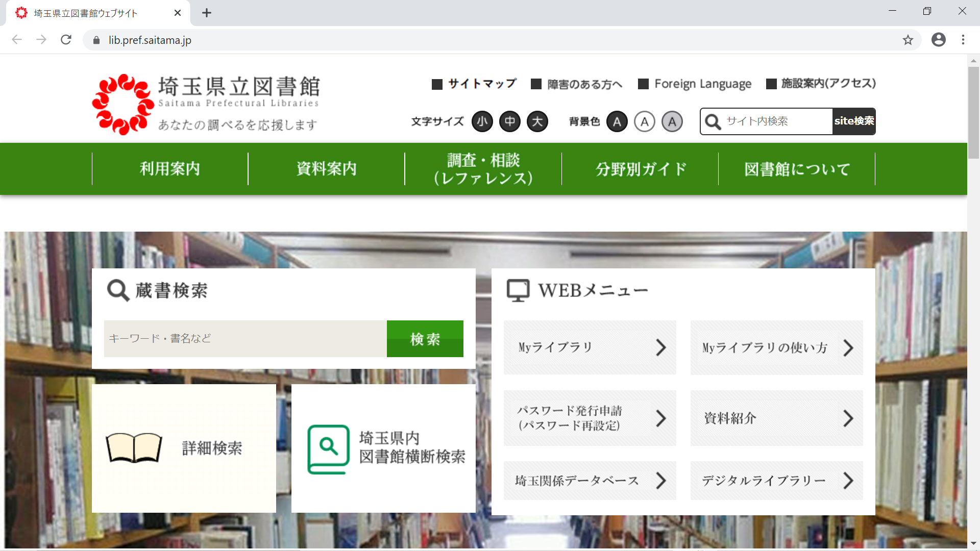Click the 埼玉県立図書館 title text
Viewport: 980px width, 551px height.
click(x=239, y=86)
